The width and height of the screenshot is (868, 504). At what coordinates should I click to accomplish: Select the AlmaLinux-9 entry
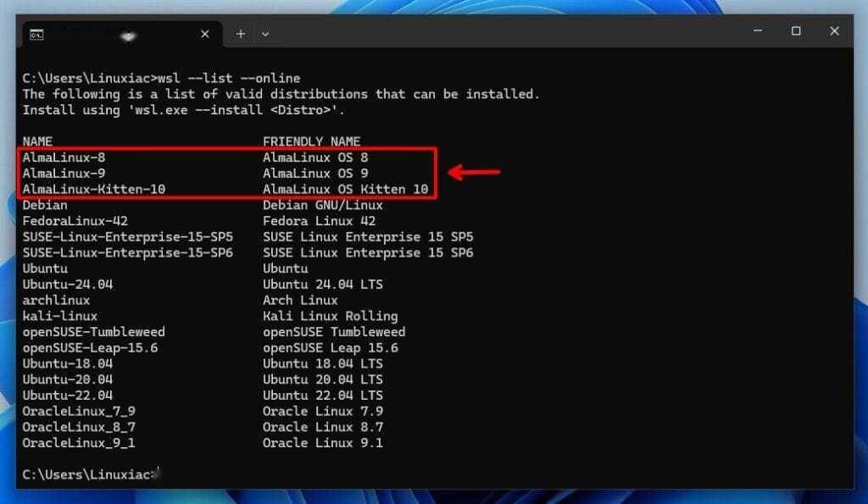(x=64, y=173)
